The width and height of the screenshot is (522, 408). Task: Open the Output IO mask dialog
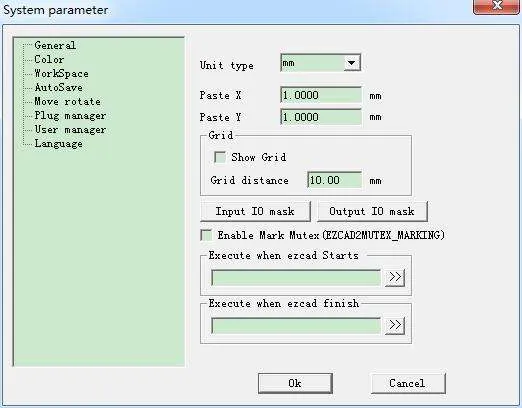[x=372, y=211]
